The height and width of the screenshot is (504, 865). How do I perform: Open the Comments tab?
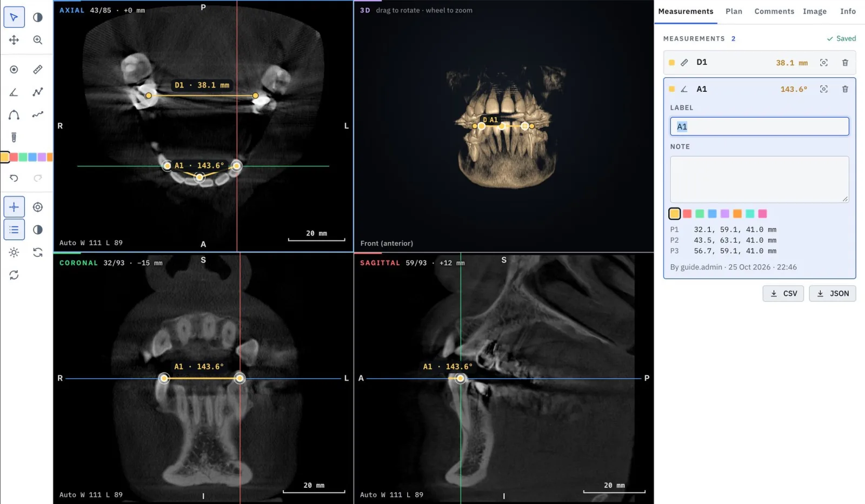point(774,11)
